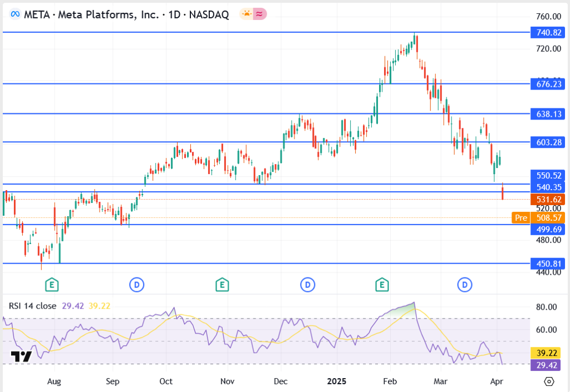The image size is (570, 392).
Task: Open chart settings hexagon icon at bottom right
Action: click(x=549, y=381)
